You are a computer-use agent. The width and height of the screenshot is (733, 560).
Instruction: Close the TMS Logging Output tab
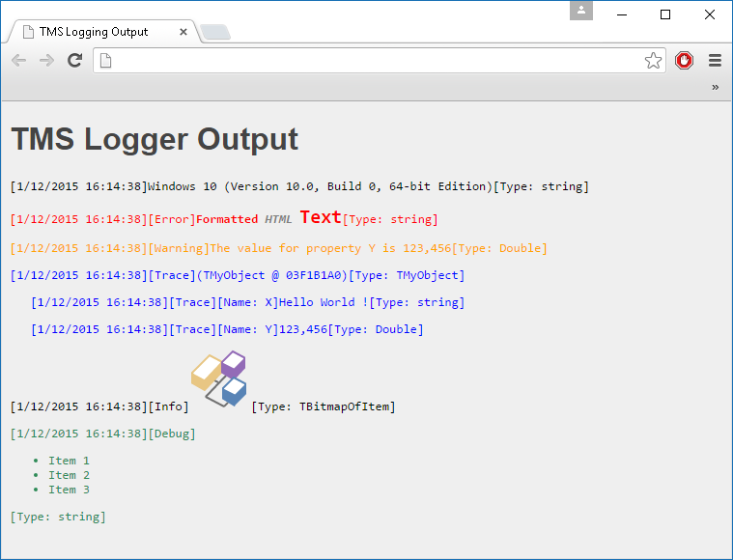tap(183, 32)
